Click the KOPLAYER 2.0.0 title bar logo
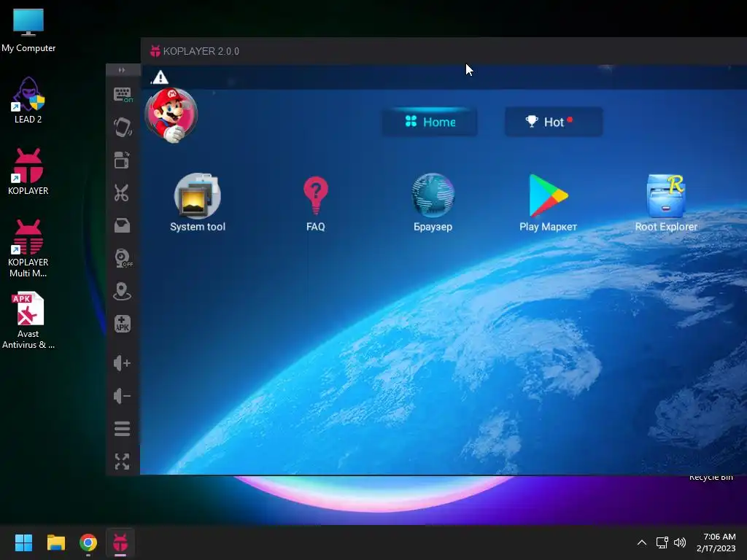747x560 pixels. [x=155, y=51]
